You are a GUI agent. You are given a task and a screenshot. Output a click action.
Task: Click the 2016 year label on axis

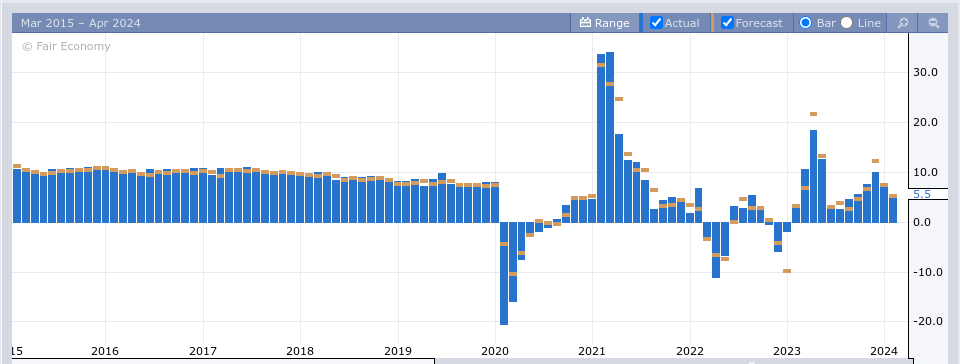click(105, 352)
